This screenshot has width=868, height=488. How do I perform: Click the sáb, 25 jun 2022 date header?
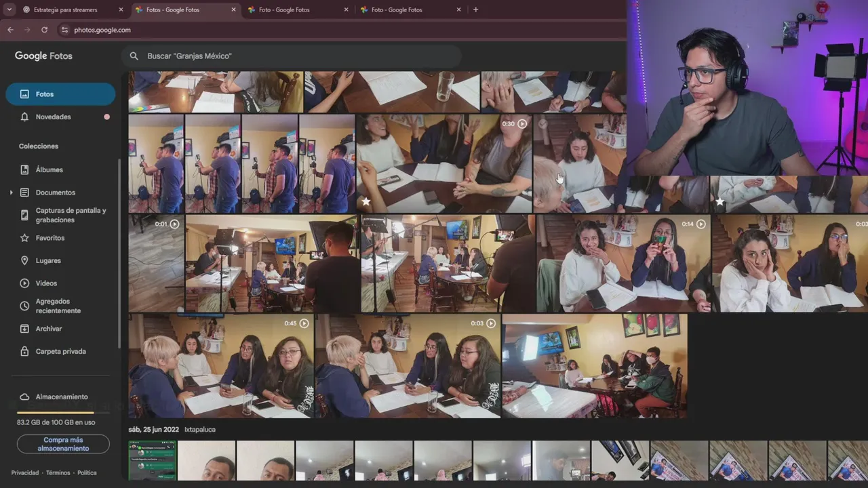click(154, 429)
